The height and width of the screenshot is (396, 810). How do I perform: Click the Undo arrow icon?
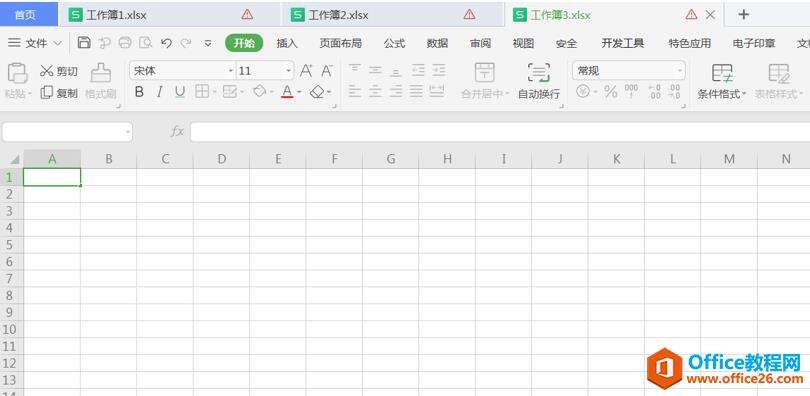[x=166, y=43]
